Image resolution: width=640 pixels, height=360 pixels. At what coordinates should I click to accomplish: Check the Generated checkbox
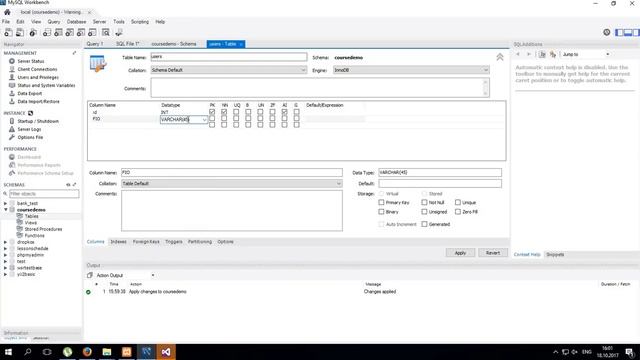[424, 224]
